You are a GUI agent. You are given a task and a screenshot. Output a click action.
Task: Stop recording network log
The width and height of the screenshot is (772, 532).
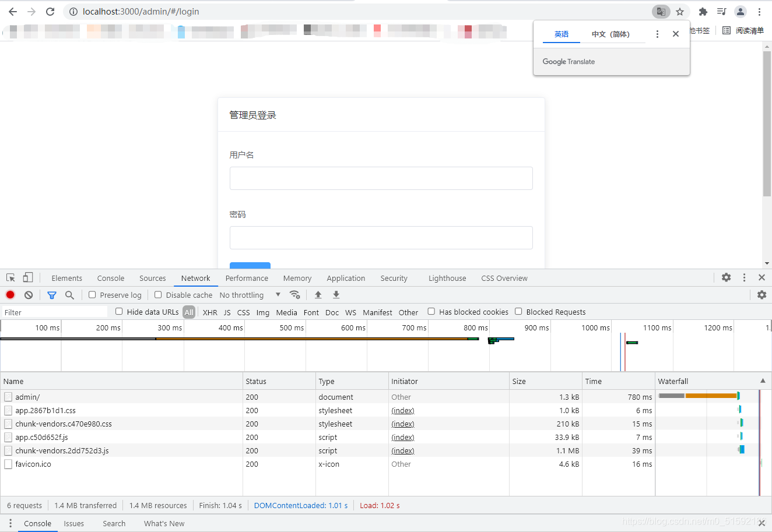[x=10, y=295]
